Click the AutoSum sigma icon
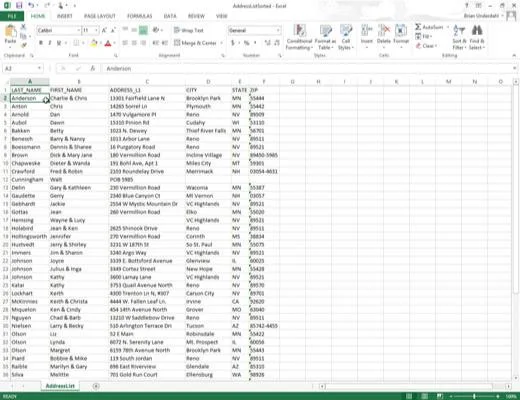 pyautogui.click(x=418, y=27)
